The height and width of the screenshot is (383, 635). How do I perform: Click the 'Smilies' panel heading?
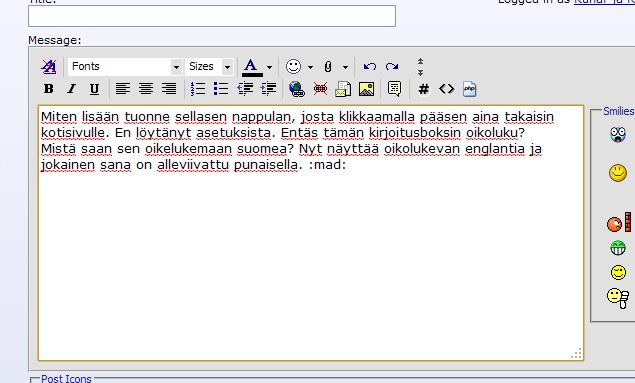tap(619, 111)
